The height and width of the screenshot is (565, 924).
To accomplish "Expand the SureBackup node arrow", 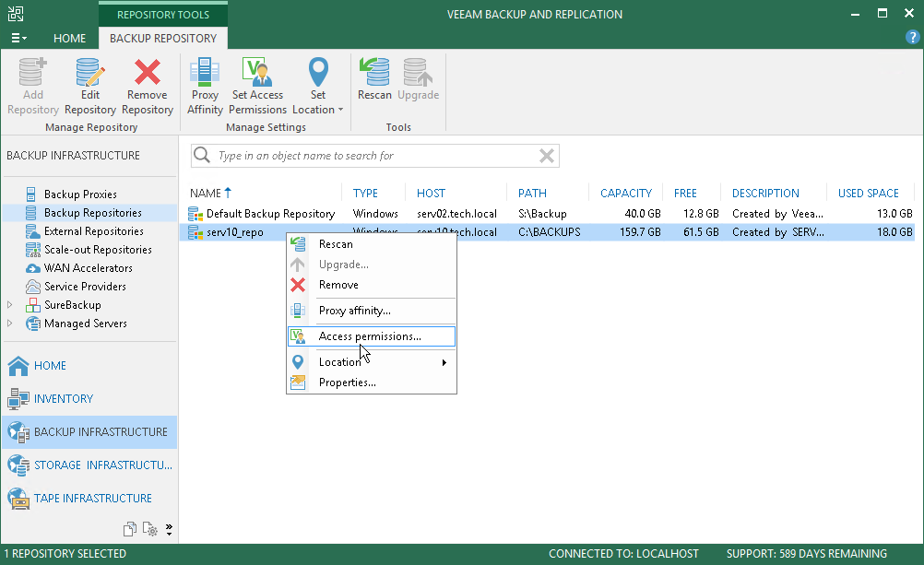I will (9, 305).
